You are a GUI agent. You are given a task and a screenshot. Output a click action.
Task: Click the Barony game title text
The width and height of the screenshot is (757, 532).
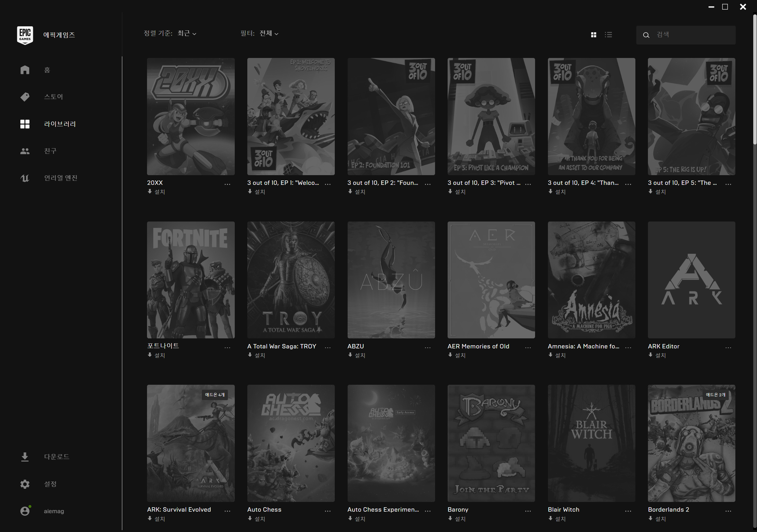pos(458,509)
